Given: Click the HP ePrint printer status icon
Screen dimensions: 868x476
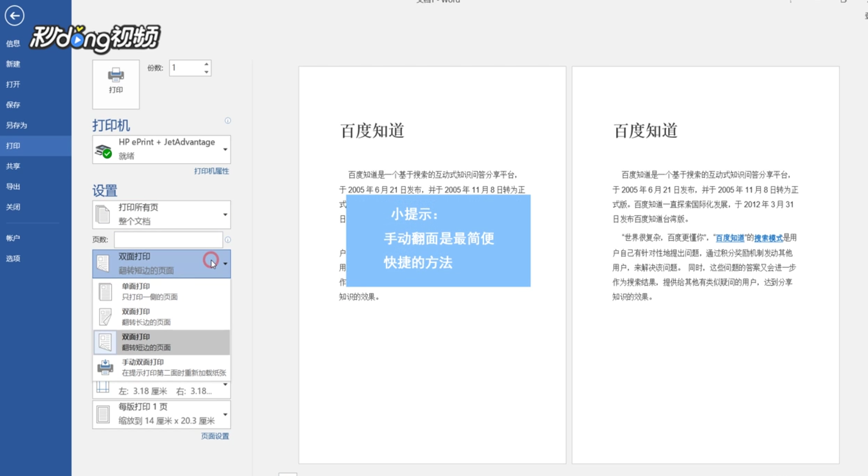Looking at the screenshot, I should tap(104, 151).
